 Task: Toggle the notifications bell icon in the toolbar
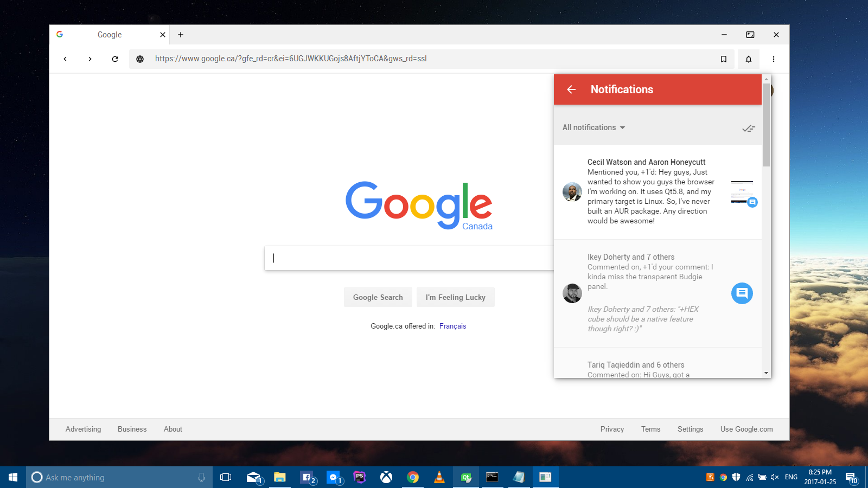749,59
